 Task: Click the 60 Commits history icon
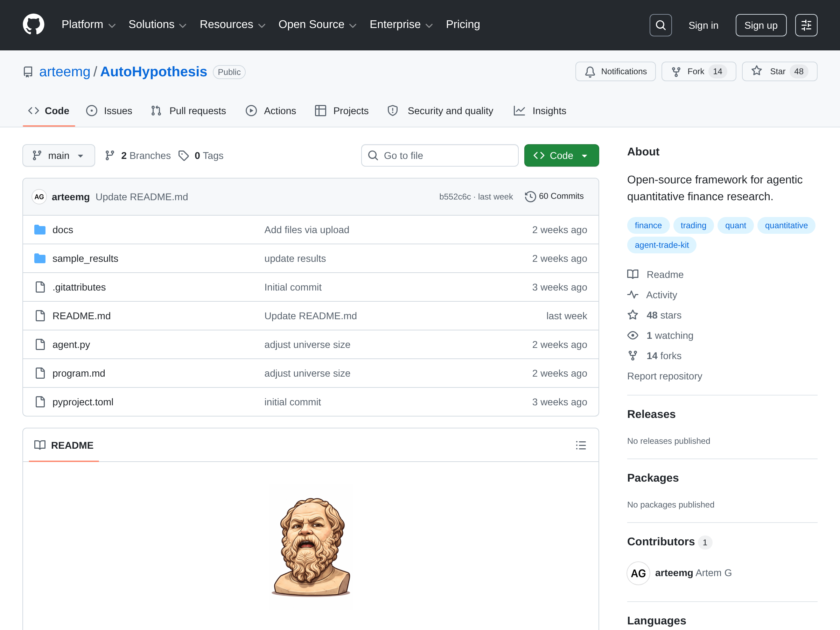(530, 196)
